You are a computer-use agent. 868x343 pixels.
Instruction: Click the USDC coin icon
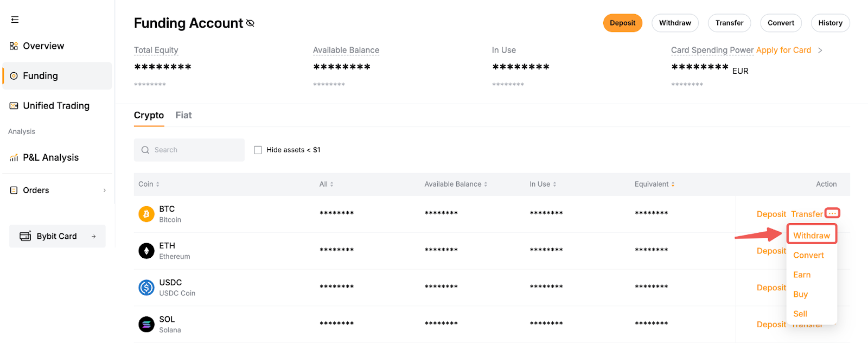pos(146,288)
